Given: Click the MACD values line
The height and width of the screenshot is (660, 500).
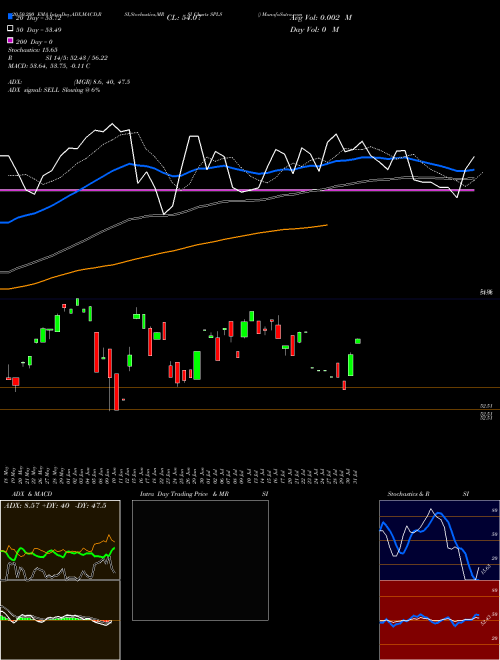Looking at the screenshot, I should click(49, 66).
